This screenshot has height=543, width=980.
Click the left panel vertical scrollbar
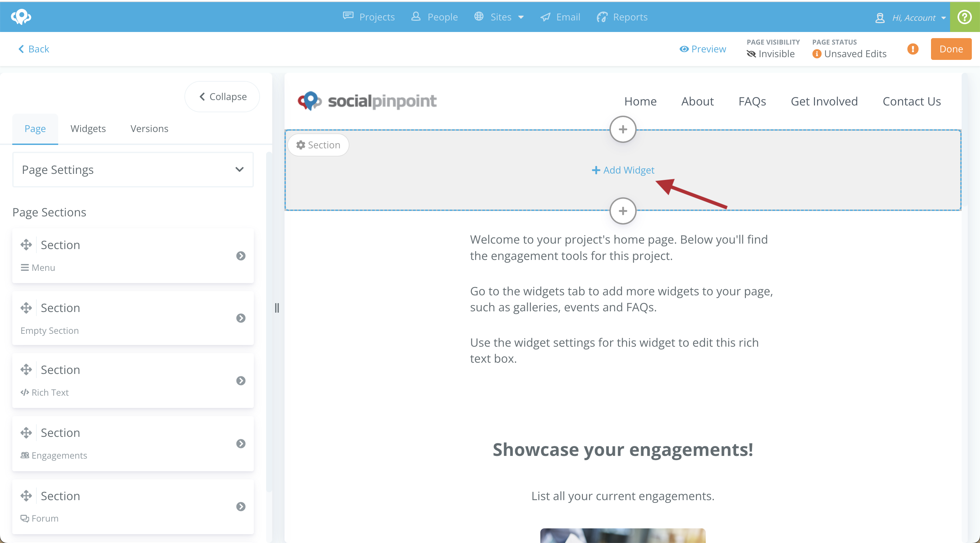pos(269,322)
